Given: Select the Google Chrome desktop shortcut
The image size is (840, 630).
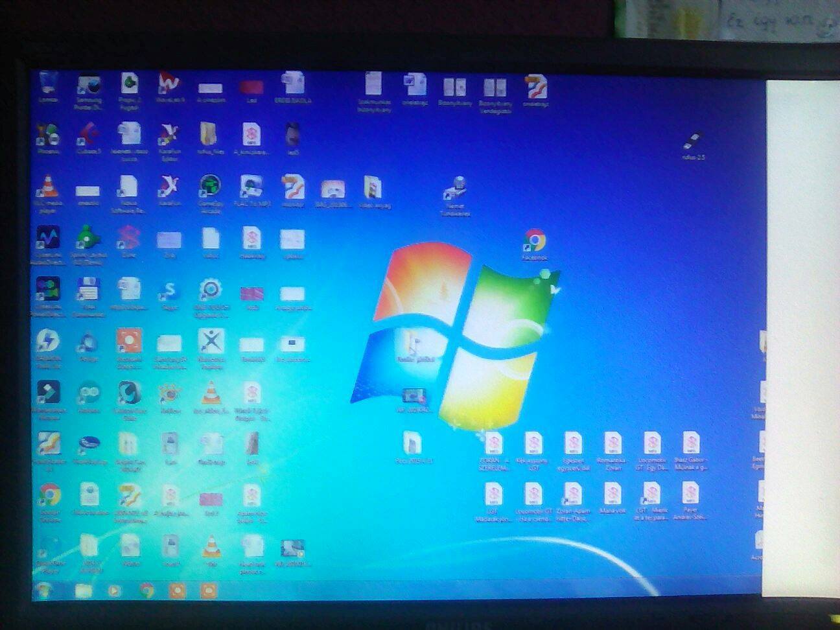Looking at the screenshot, I should tap(49, 502).
